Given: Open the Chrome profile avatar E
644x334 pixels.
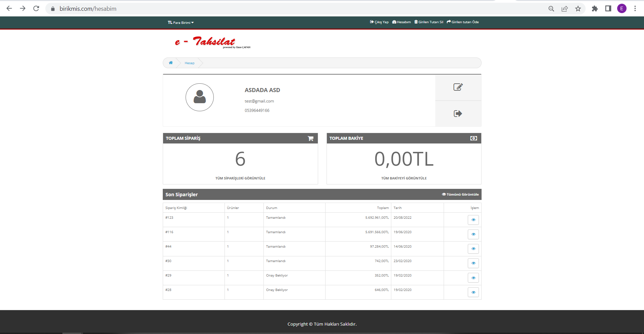Looking at the screenshot, I should pyautogui.click(x=622, y=9).
